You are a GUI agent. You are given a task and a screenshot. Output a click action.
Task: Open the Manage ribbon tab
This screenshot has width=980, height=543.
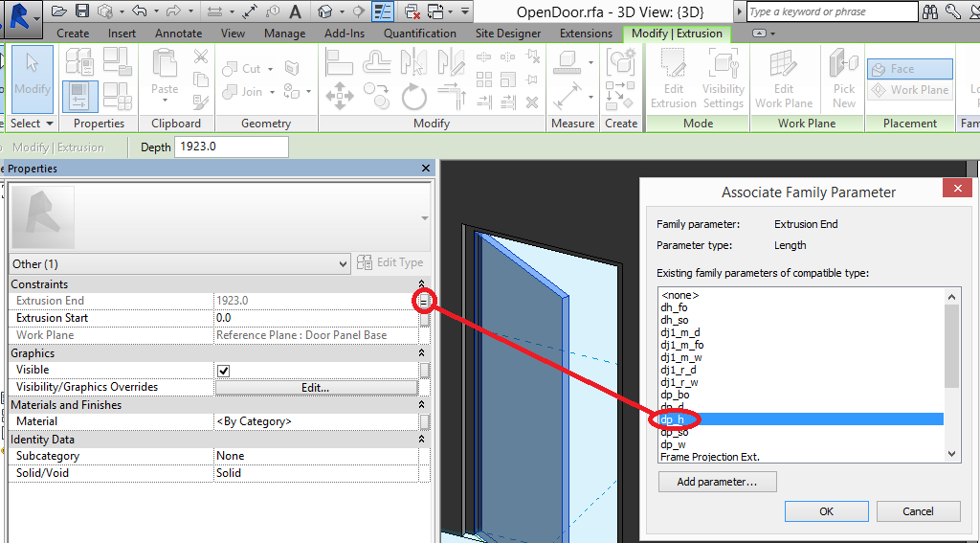tap(284, 34)
